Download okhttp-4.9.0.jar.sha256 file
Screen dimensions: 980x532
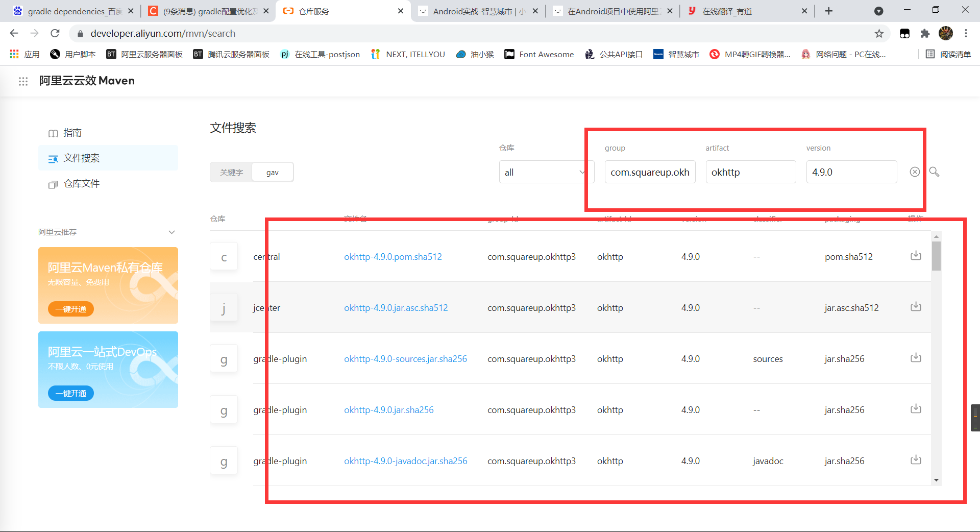[x=916, y=408]
